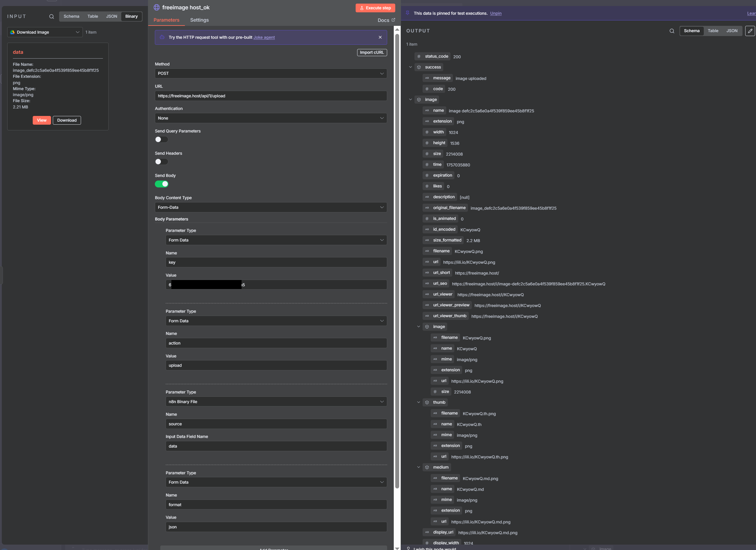Click the search icon in INPUT panel
The height and width of the screenshot is (550, 756).
[x=51, y=16]
